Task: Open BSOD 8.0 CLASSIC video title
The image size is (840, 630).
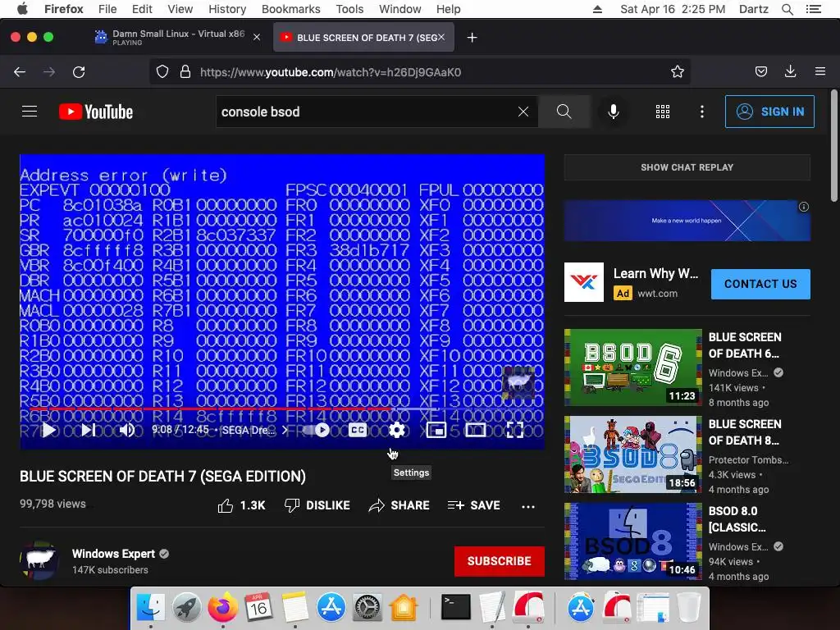Action: (x=737, y=519)
